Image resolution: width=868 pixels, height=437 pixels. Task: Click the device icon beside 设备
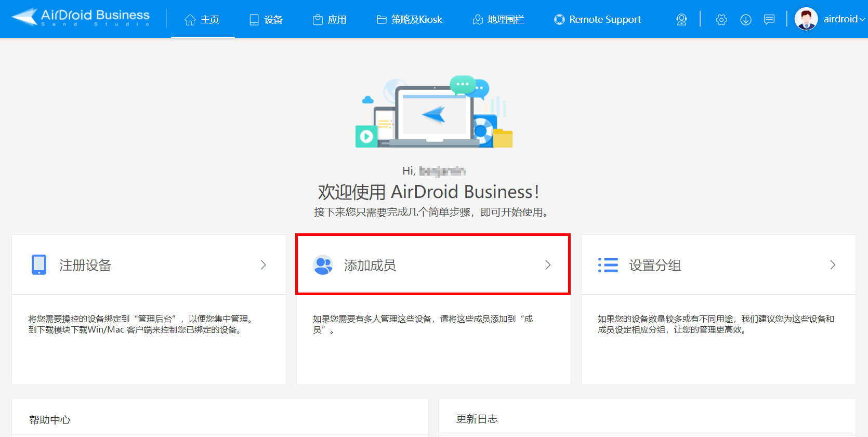[x=254, y=20]
